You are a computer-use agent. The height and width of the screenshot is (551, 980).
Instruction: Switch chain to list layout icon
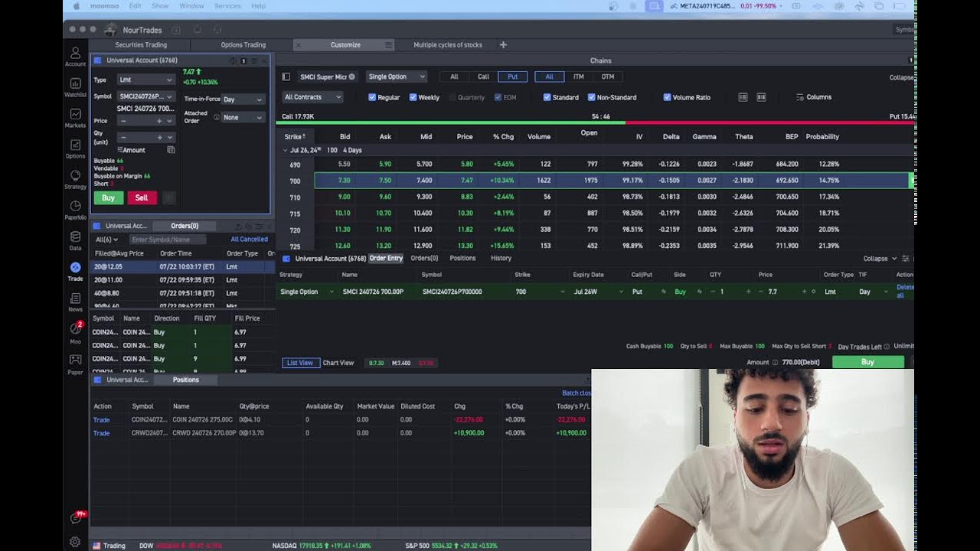pyautogui.click(x=743, y=97)
